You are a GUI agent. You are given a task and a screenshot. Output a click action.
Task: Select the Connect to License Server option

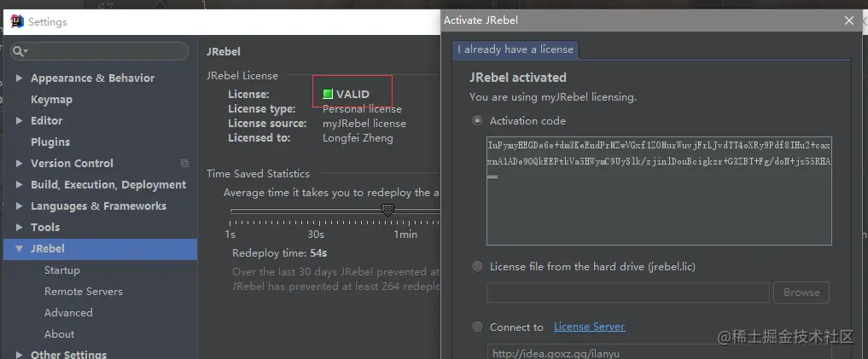coord(477,327)
